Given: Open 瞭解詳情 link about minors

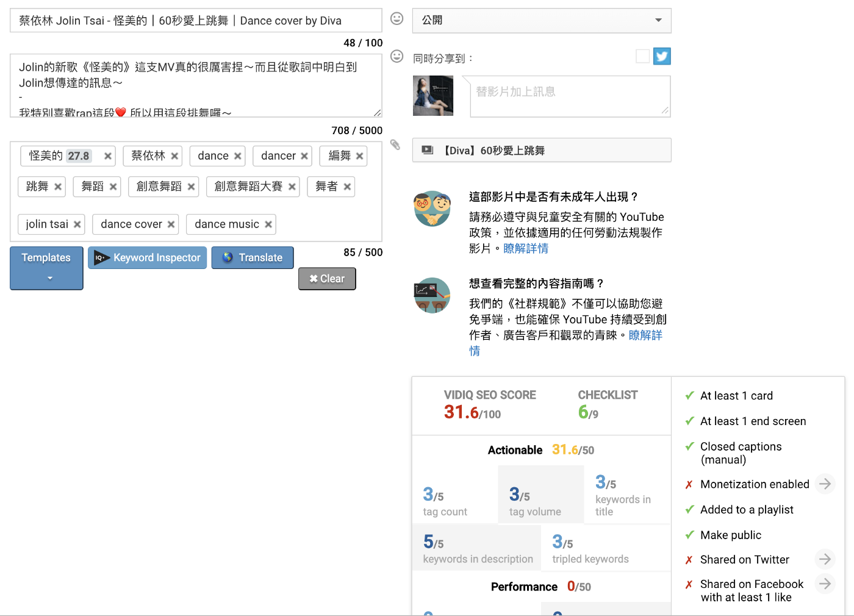Looking at the screenshot, I should 526,248.
